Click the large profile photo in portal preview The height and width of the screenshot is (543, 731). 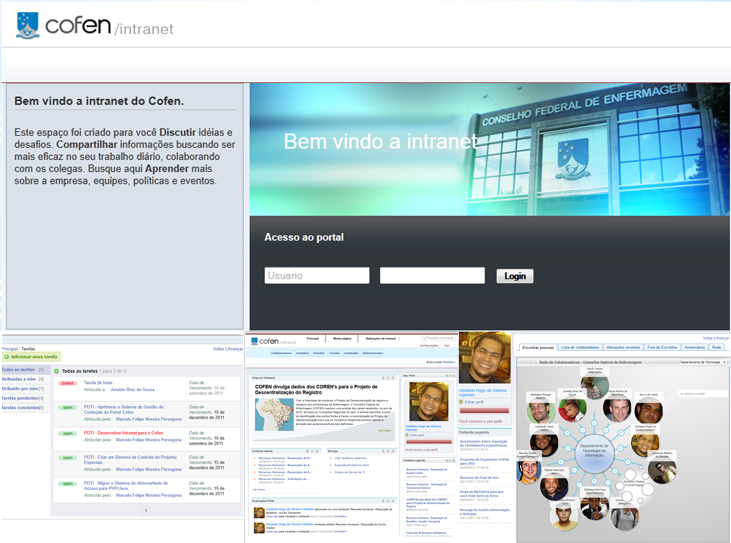pos(484,357)
